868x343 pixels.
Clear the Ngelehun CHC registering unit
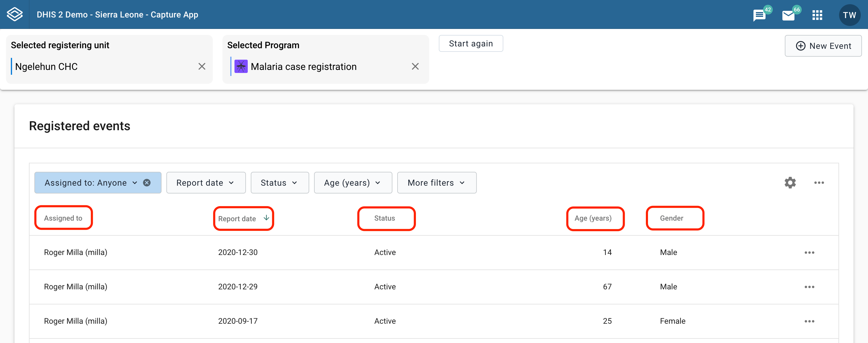(202, 66)
